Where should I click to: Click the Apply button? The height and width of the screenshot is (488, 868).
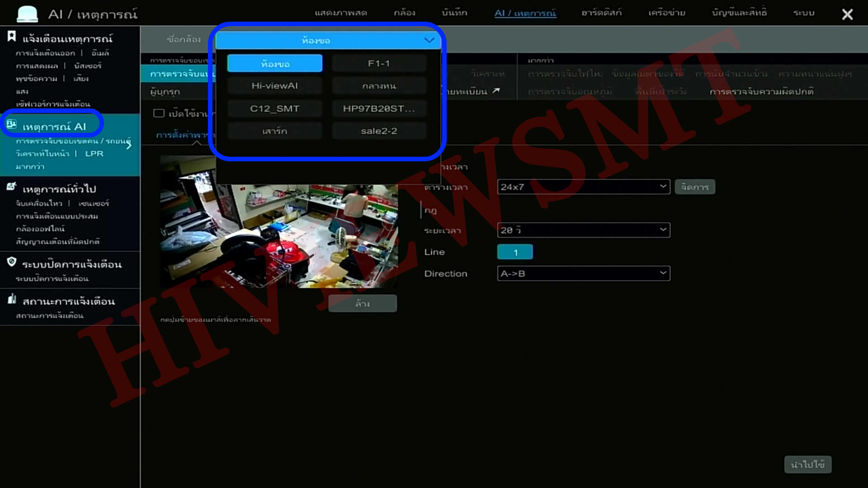807,465
